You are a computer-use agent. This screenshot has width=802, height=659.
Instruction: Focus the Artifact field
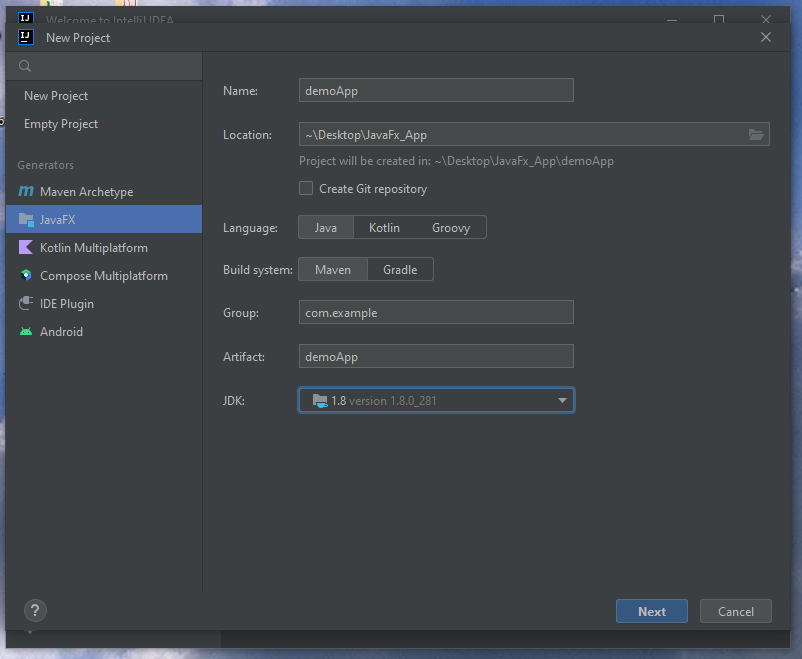(436, 356)
